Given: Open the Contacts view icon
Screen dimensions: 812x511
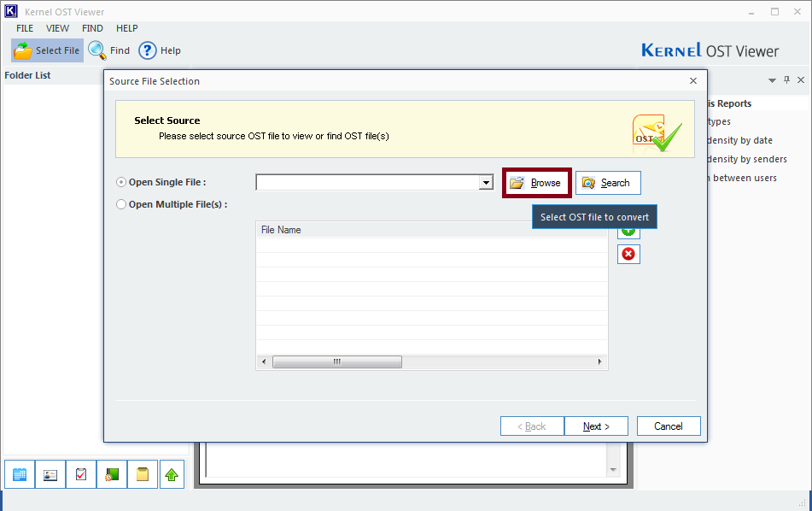Looking at the screenshot, I should pyautogui.click(x=50, y=474).
